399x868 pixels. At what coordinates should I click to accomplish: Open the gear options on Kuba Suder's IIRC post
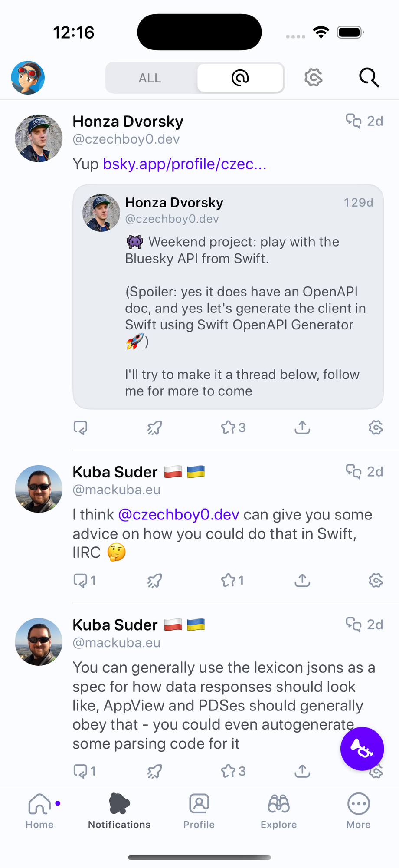(376, 580)
